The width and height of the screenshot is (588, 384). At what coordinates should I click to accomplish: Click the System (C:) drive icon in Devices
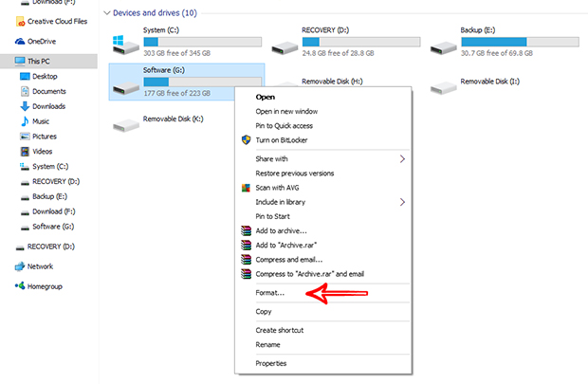(x=125, y=45)
